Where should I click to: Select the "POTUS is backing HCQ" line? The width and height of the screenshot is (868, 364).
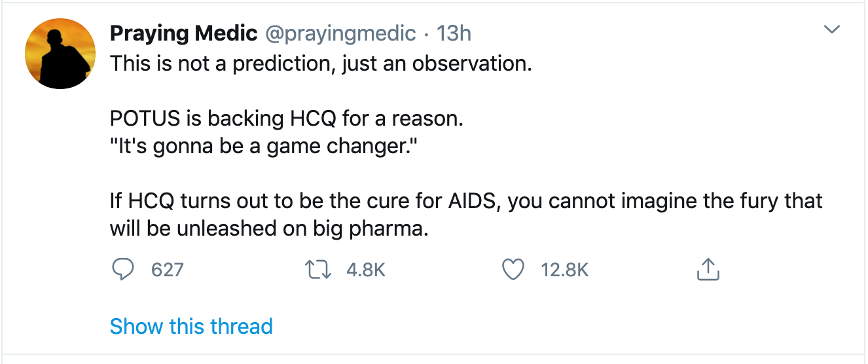point(287,120)
